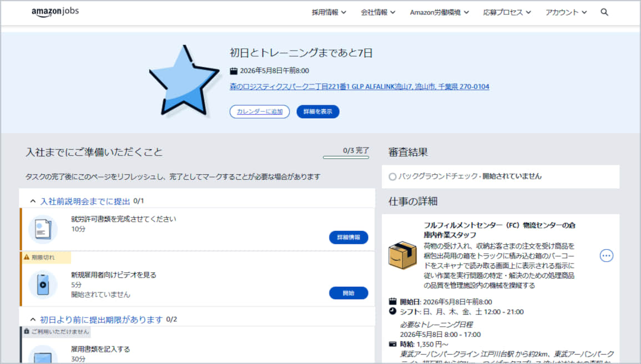This screenshot has width=641, height=364.
Task: Click the blue star illustration
Action: [184, 80]
